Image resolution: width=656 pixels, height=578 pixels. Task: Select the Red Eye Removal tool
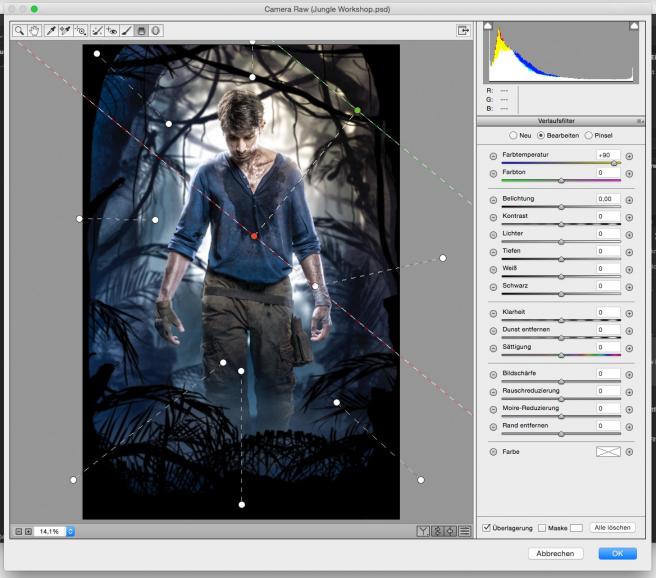tap(112, 31)
